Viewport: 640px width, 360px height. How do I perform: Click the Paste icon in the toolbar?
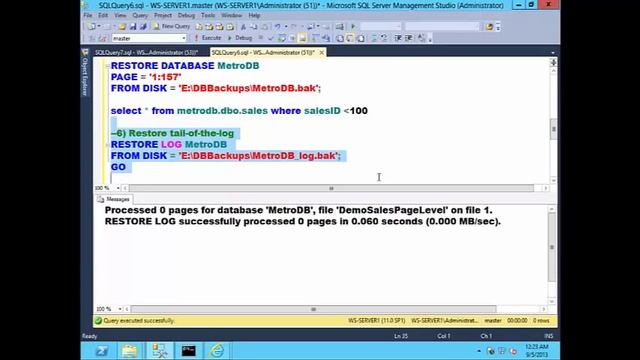[265, 27]
